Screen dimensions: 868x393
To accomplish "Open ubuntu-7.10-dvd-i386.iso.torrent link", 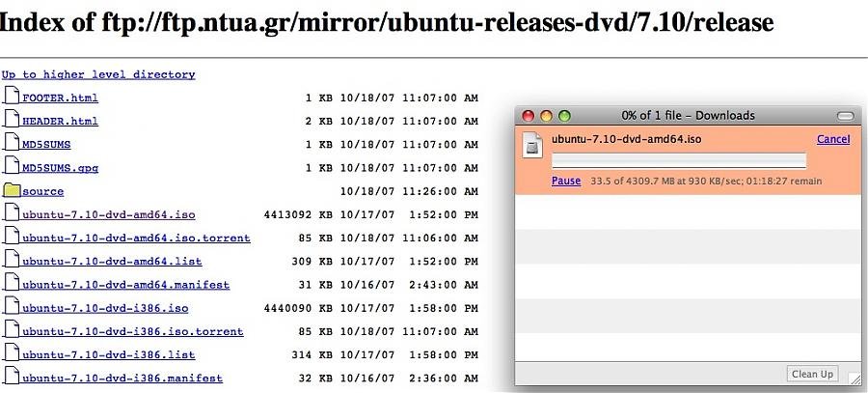I will pyautogui.click(x=132, y=331).
